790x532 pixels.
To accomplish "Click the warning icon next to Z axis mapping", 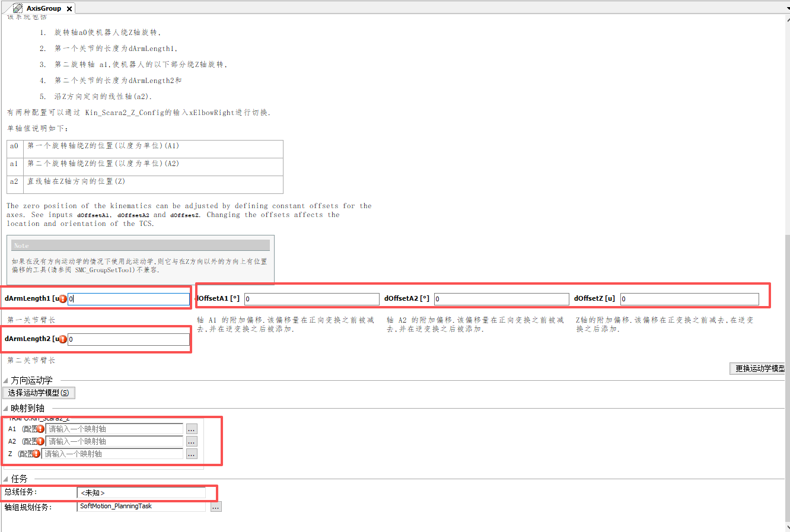I will tap(36, 453).
